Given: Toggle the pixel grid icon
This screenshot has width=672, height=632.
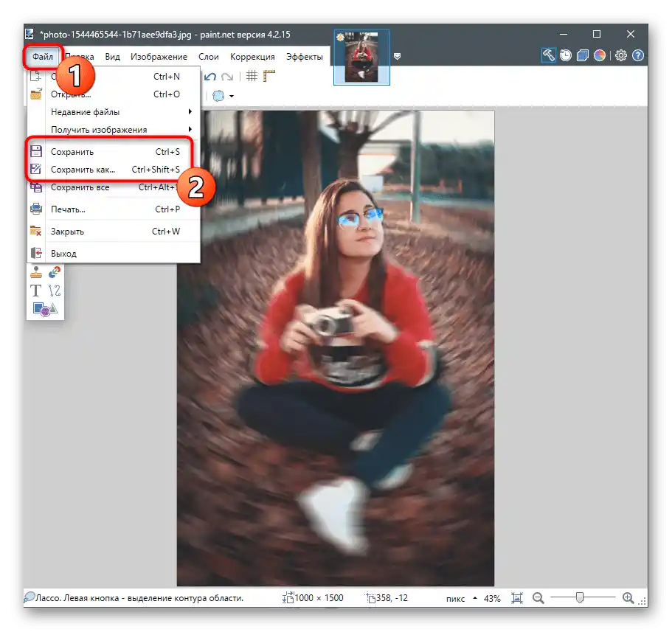Looking at the screenshot, I should coord(252,76).
